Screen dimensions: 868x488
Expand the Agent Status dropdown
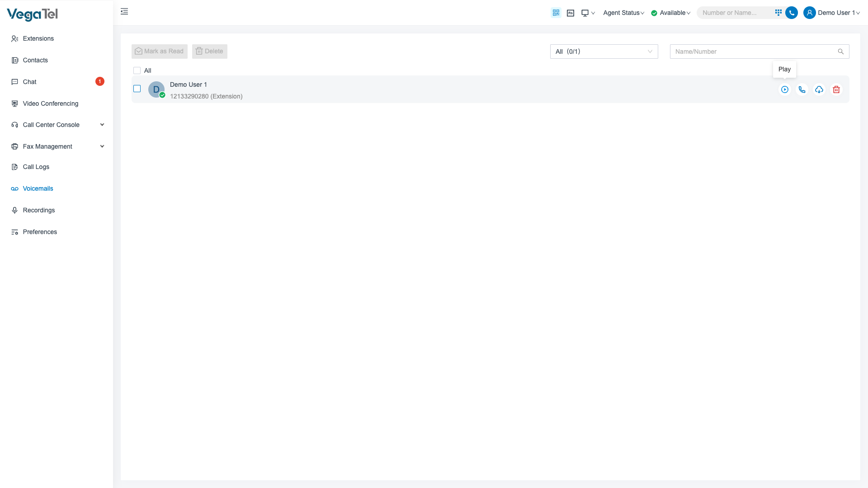(x=623, y=13)
